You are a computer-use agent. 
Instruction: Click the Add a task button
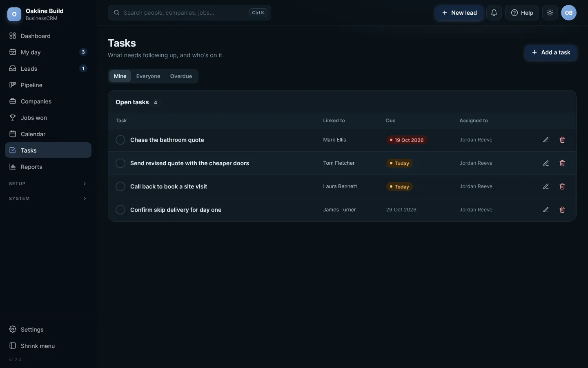pyautogui.click(x=551, y=52)
